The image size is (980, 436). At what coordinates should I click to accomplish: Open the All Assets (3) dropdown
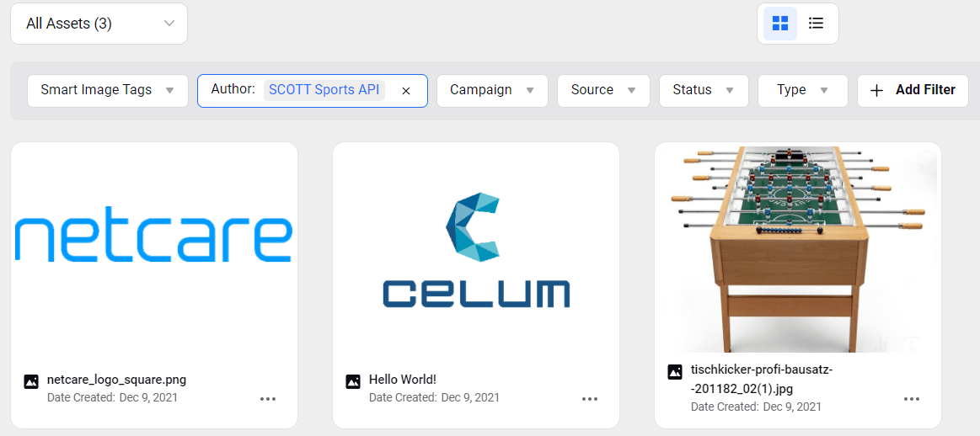click(x=99, y=24)
